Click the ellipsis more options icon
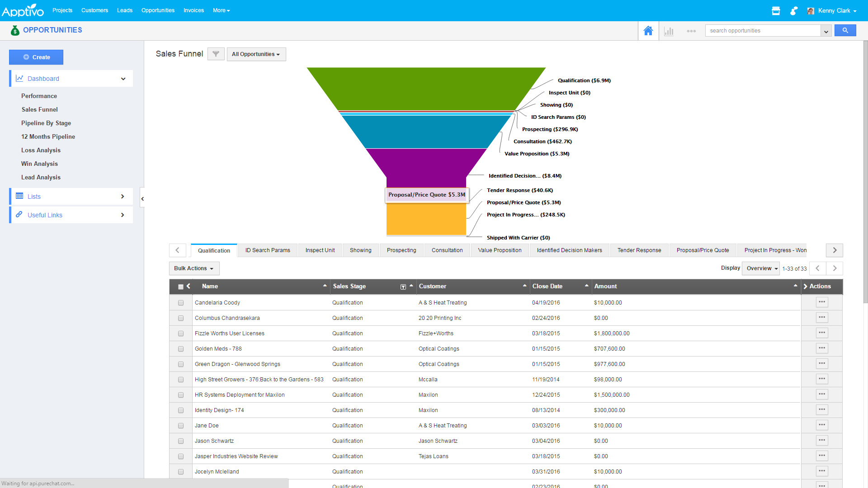The width and height of the screenshot is (868, 488). pos(691,31)
